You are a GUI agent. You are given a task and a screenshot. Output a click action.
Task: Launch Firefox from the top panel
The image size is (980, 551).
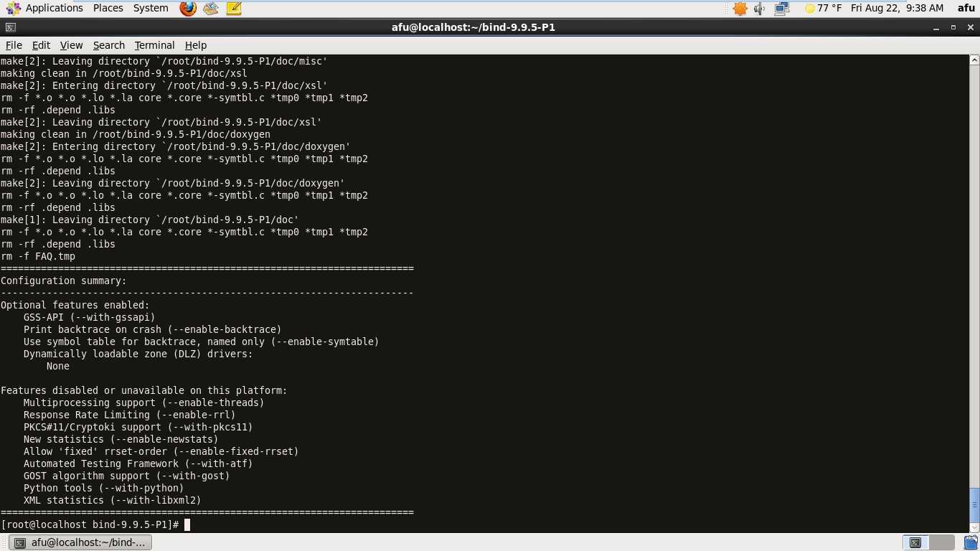(x=188, y=9)
